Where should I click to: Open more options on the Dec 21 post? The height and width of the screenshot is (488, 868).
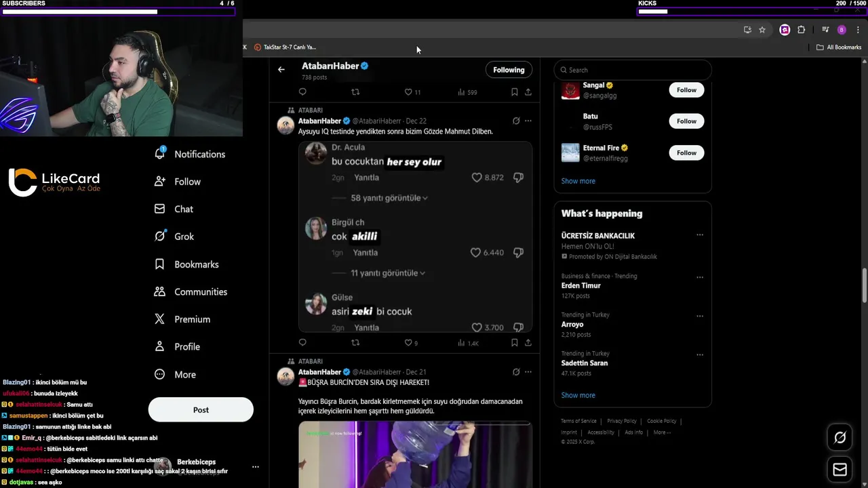click(x=528, y=372)
